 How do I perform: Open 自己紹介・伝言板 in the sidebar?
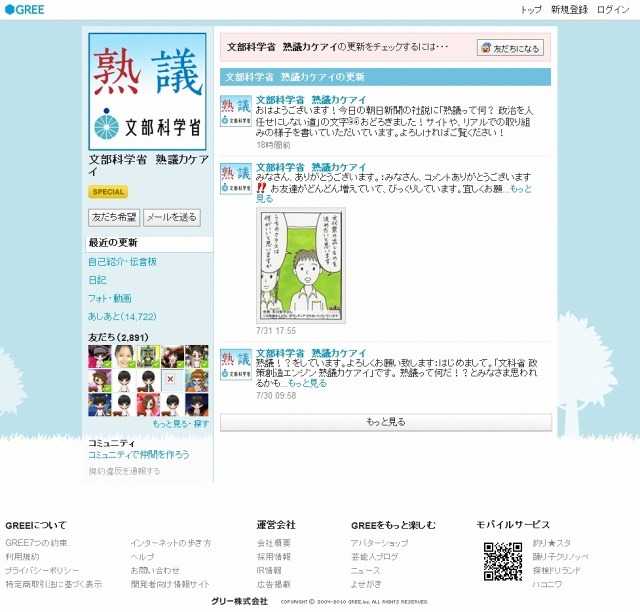pos(122,262)
